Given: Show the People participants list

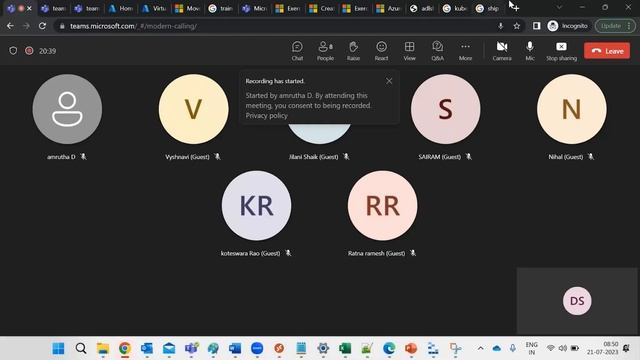Looking at the screenshot, I should pyautogui.click(x=325, y=51).
